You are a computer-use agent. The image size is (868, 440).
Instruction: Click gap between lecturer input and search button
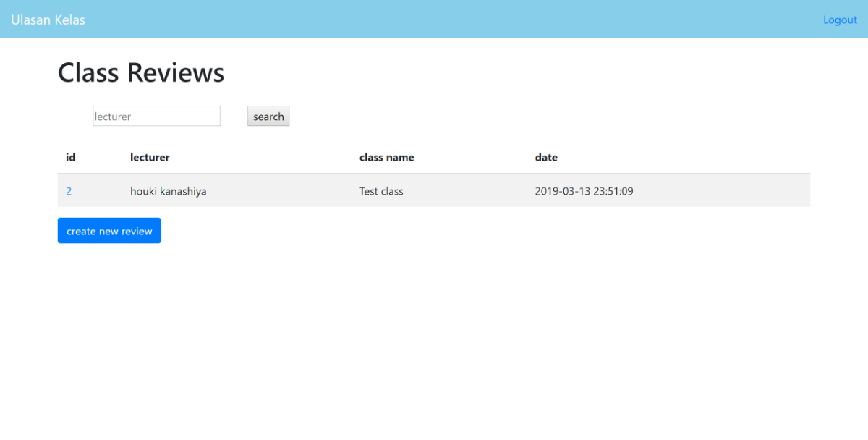click(234, 117)
